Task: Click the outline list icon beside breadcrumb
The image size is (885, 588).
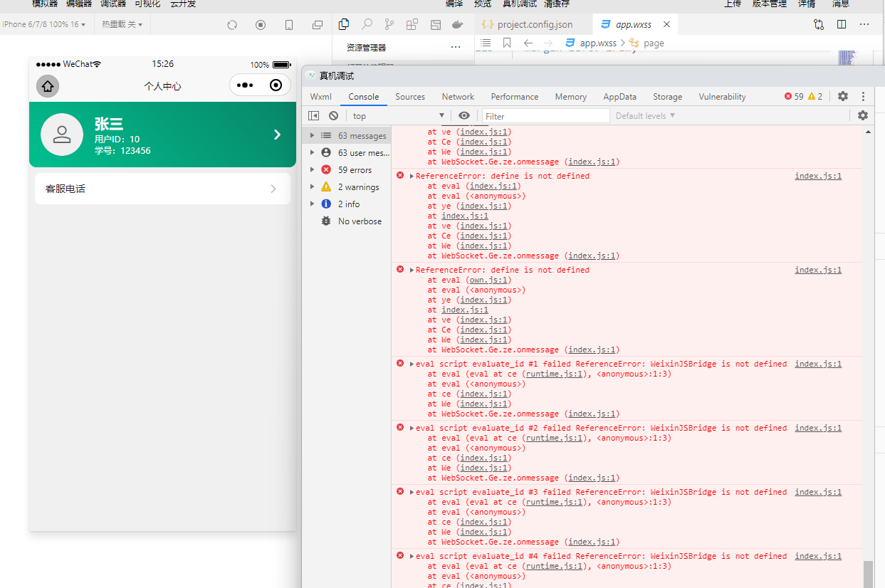Action: click(x=486, y=43)
